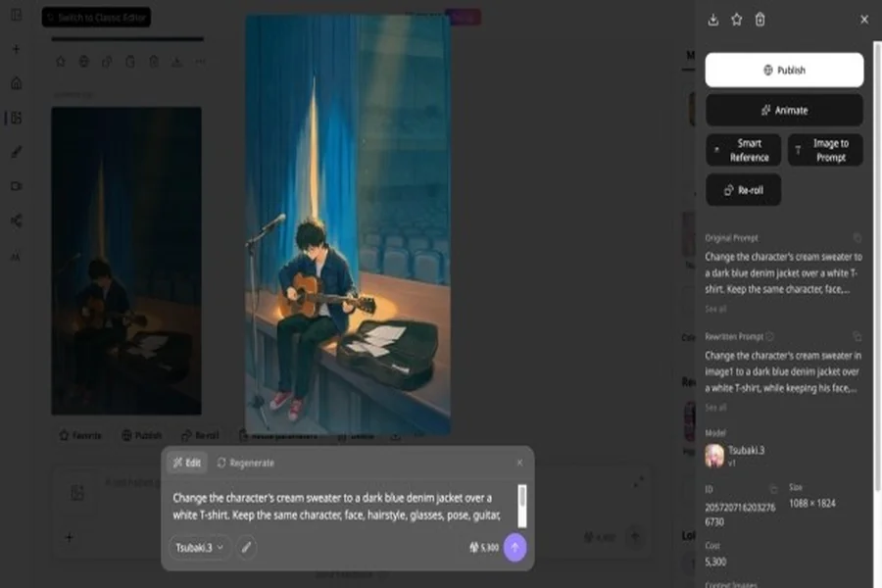Go to Home in the left sidebar

[x=17, y=84]
